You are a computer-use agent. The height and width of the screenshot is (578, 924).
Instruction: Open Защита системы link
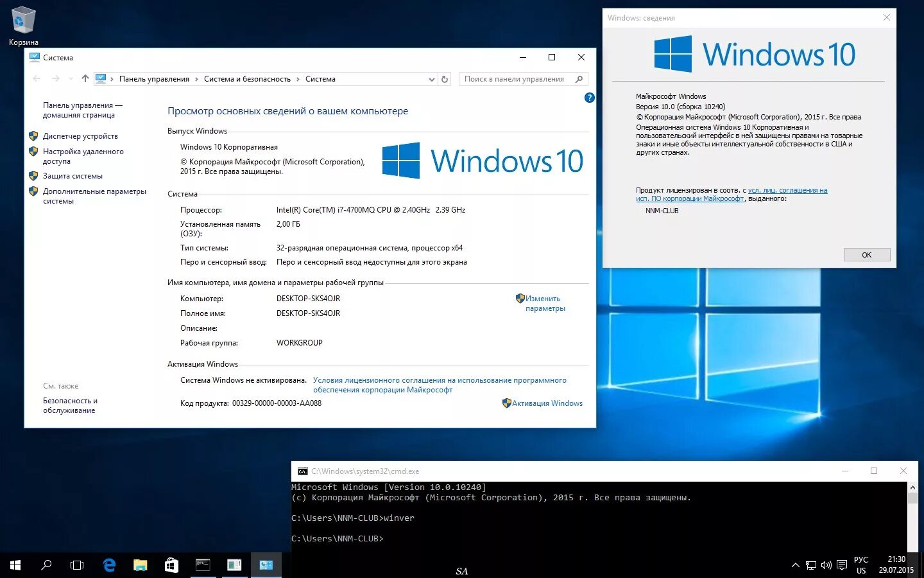[x=73, y=176]
